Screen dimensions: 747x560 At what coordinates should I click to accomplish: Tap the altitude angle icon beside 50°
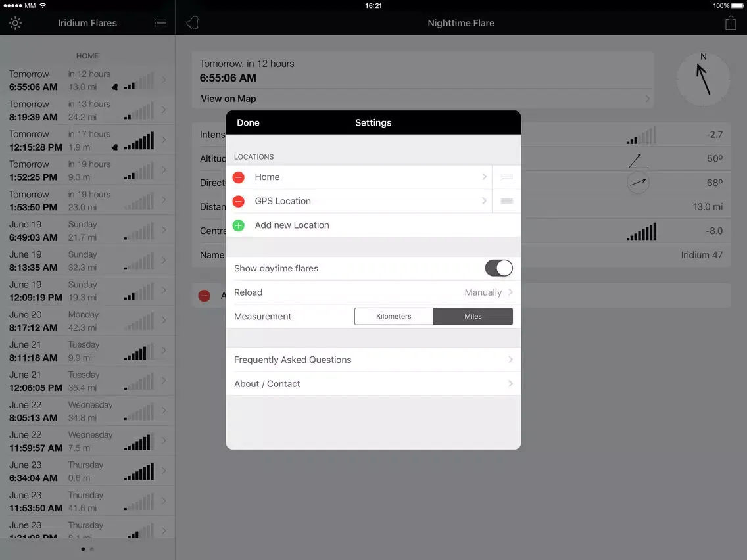point(638,160)
